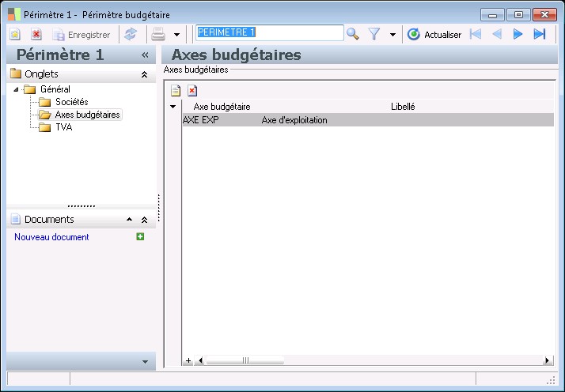The height and width of the screenshot is (392, 565).
Task: Click the green add document icon
Action: pyautogui.click(x=140, y=236)
